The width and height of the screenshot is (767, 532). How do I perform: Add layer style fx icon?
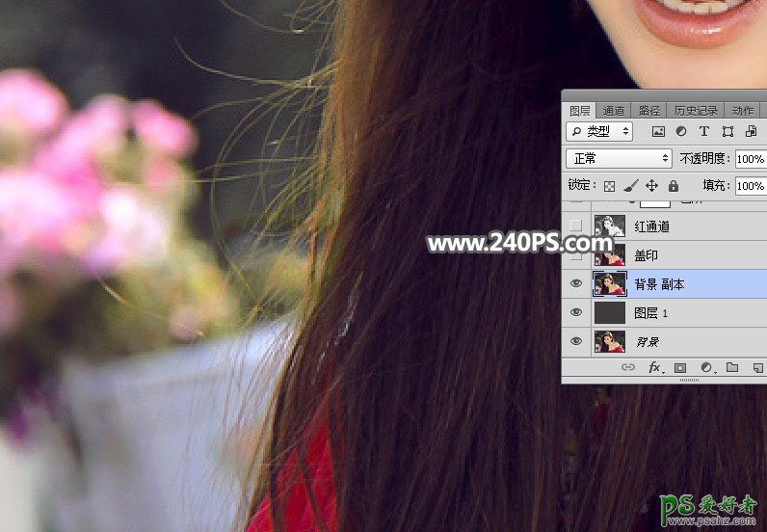[x=655, y=367]
